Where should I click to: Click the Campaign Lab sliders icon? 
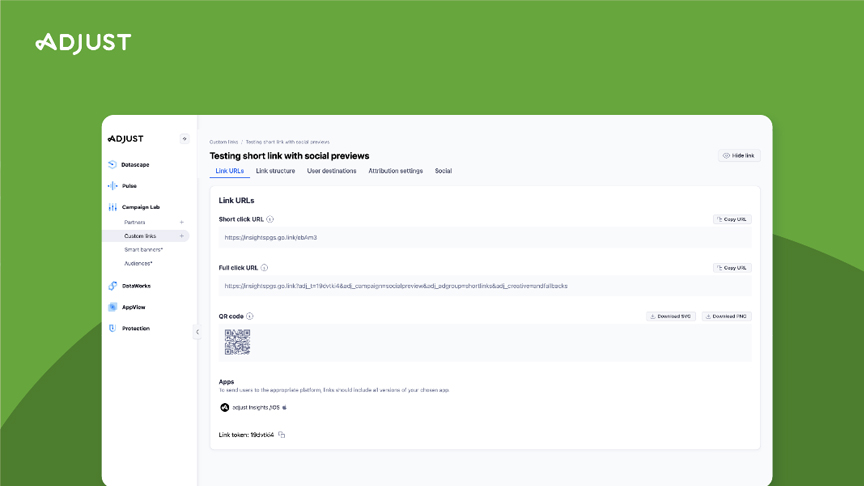[x=112, y=207]
